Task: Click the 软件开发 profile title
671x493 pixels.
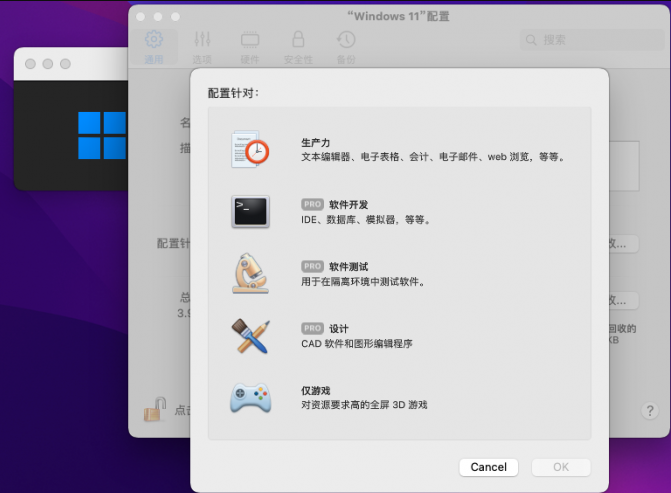Action: (x=348, y=205)
